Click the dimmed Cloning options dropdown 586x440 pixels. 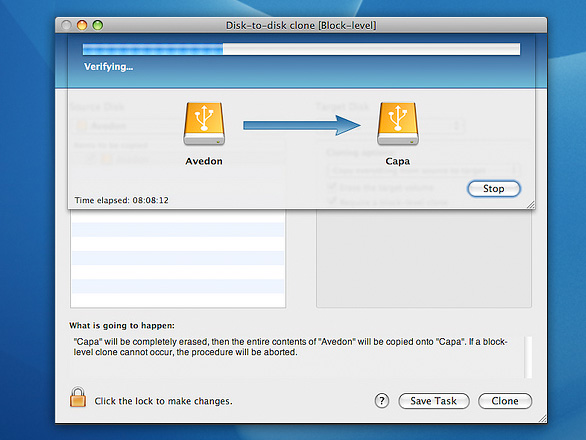(423, 170)
